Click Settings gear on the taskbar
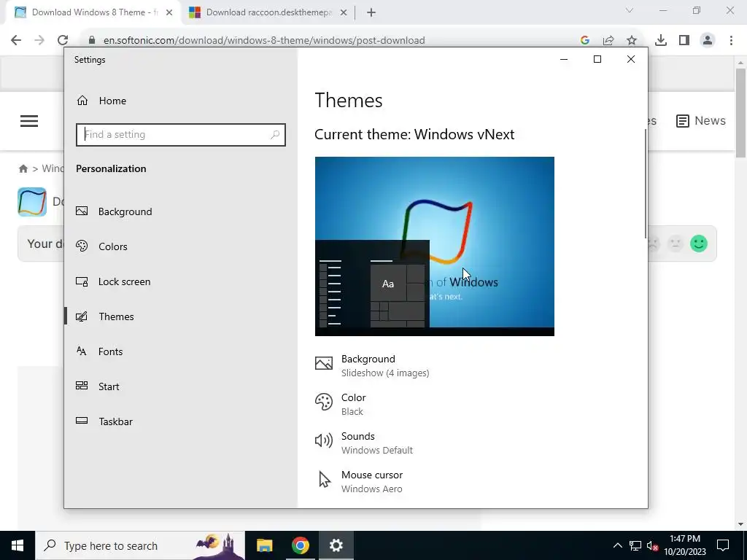The width and height of the screenshot is (747, 560). [x=336, y=545]
